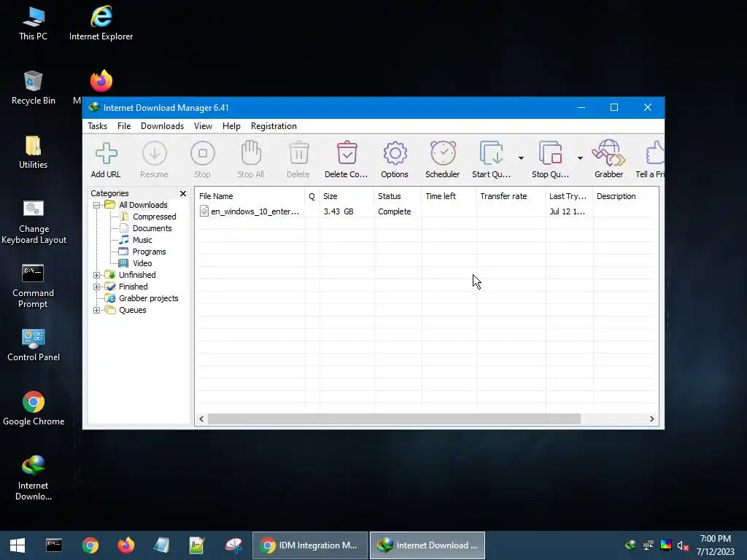Click the Complete status cell
Image resolution: width=747 pixels, height=560 pixels.
(395, 211)
